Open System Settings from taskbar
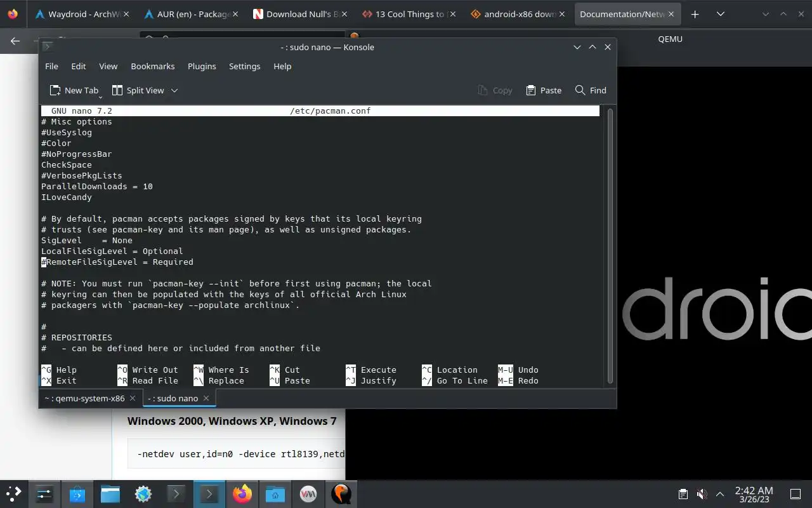The height and width of the screenshot is (508, 812). [44, 494]
